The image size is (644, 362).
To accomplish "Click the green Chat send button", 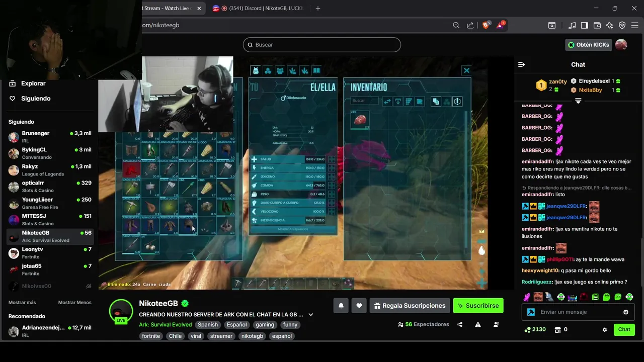I will click(x=624, y=329).
